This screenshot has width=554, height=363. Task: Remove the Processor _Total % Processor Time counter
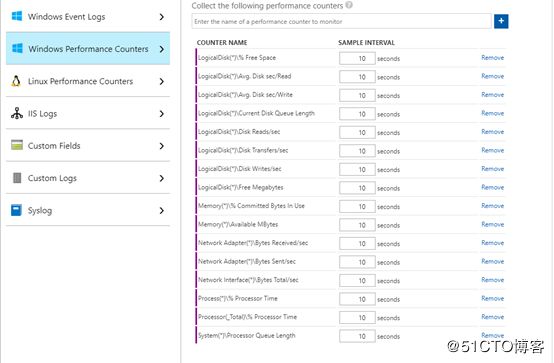click(x=493, y=317)
